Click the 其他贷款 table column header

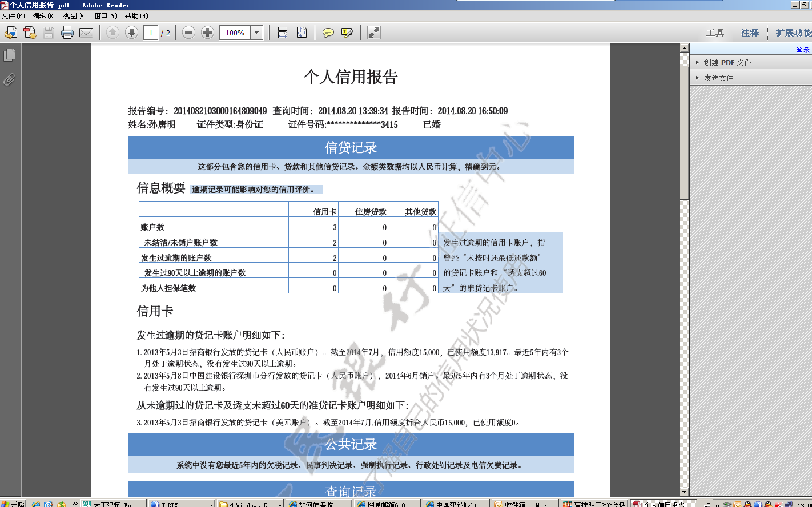click(420, 211)
